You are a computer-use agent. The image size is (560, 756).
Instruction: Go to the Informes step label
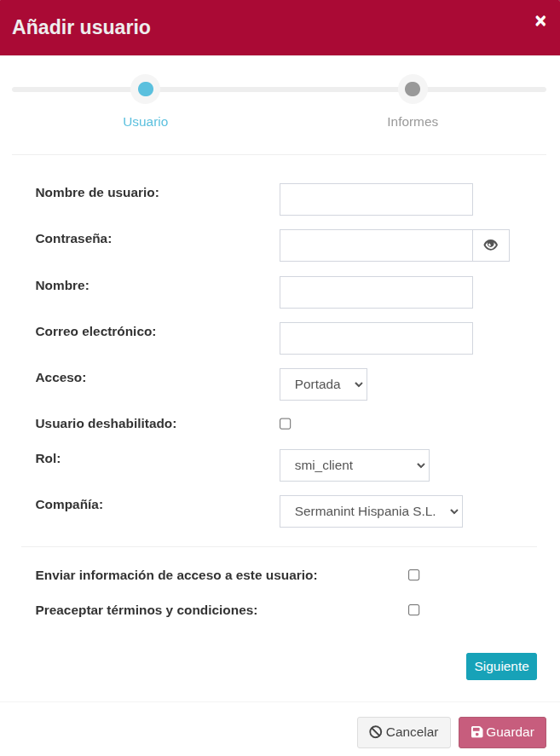click(413, 122)
